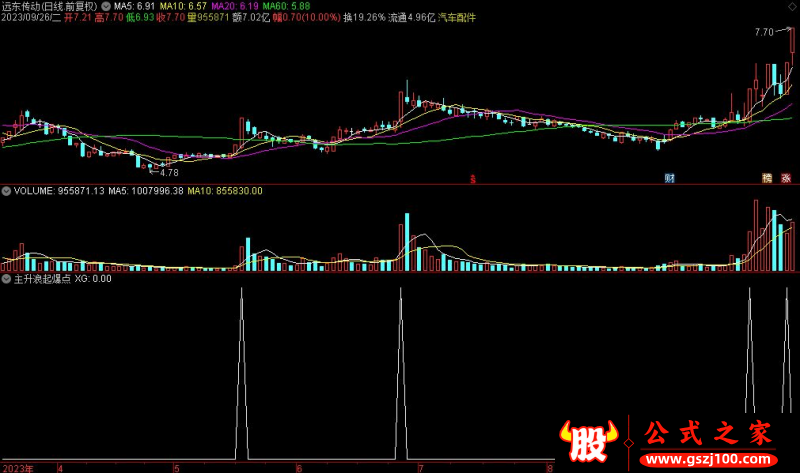Viewport: 800px width, 473px height.
Task: Click the last candlestick at 7.70 high
Action: pyautogui.click(x=792, y=41)
